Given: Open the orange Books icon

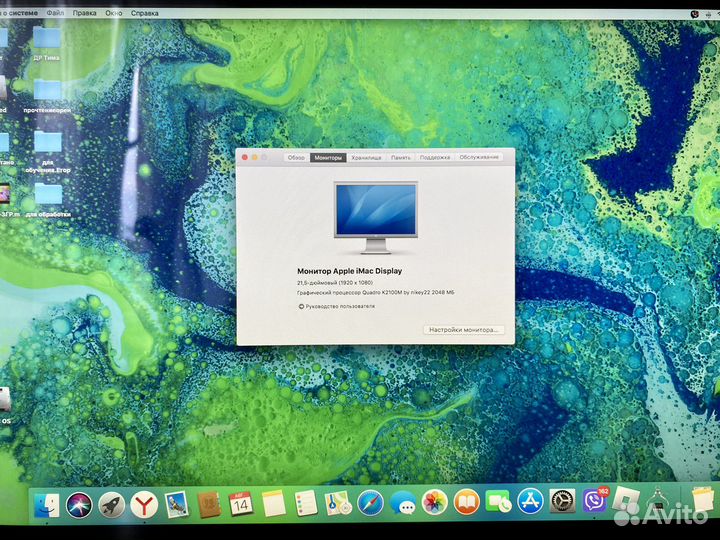Looking at the screenshot, I should click(467, 502).
